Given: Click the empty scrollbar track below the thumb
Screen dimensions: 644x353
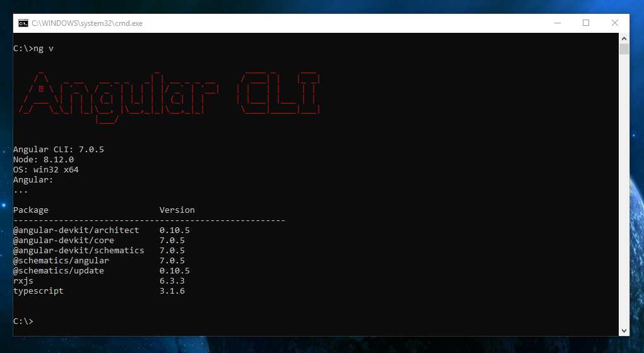Looking at the screenshot, I should (624, 189).
